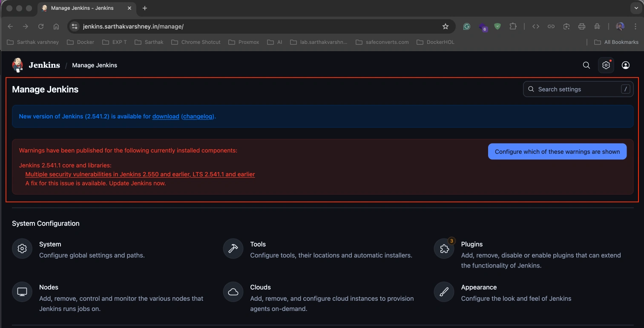644x328 pixels.
Task: Open the Tools configuration link
Action: click(x=258, y=244)
